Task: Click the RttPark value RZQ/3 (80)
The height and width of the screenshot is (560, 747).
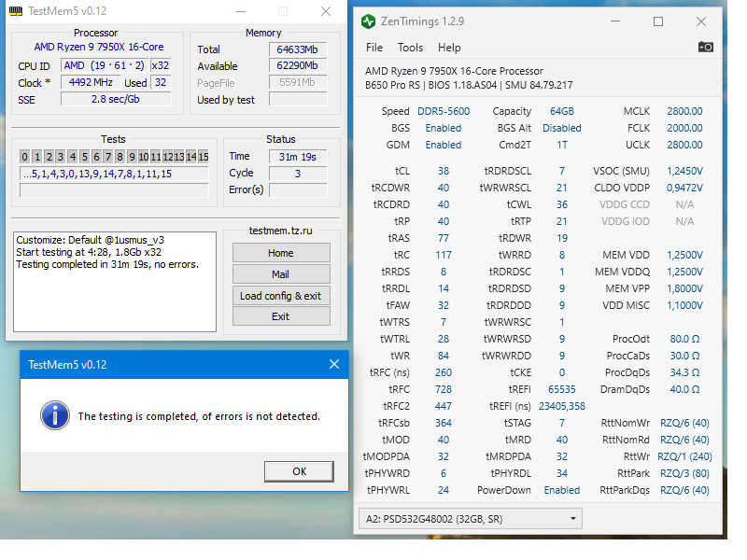Action: coord(684,473)
